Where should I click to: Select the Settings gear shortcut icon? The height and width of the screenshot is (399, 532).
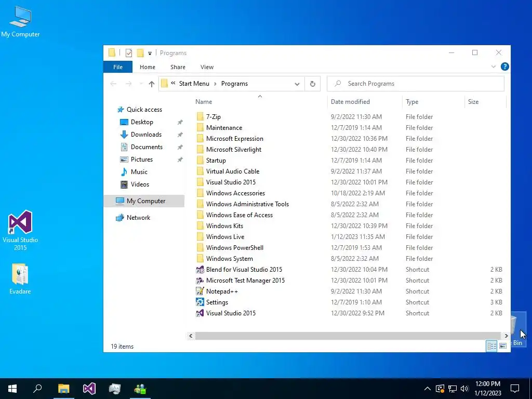click(200, 302)
